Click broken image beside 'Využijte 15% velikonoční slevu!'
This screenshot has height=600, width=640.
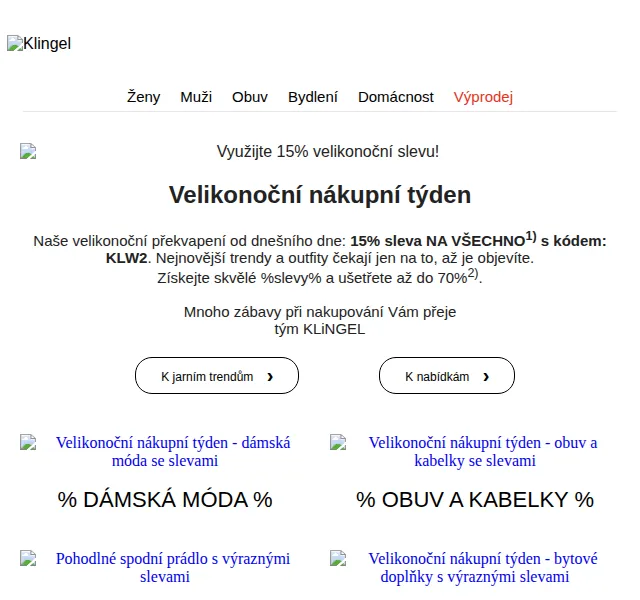(x=28, y=151)
